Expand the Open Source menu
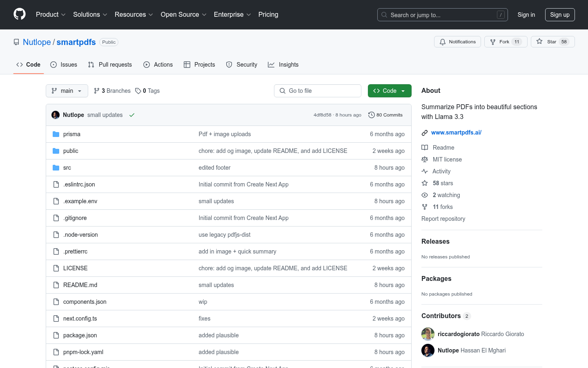Image resolution: width=588 pixels, height=368 pixels. point(184,14)
